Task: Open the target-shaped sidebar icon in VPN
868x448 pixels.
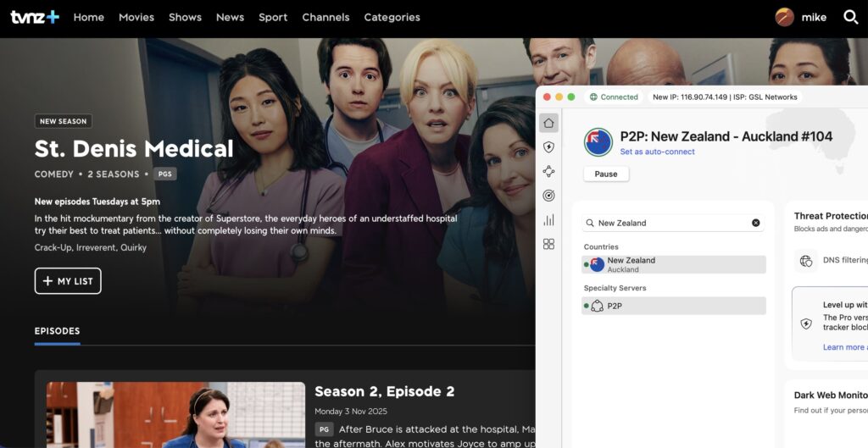Action: [x=548, y=196]
